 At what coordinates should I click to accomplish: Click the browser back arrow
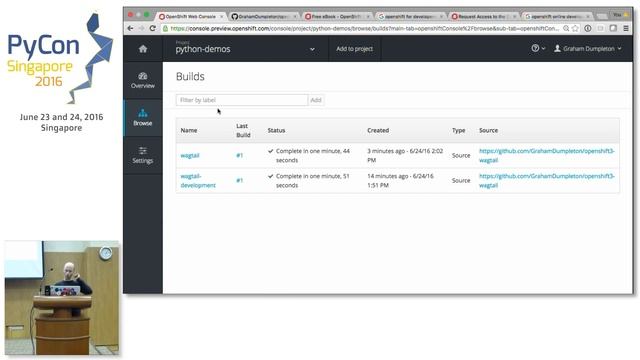coord(130,28)
